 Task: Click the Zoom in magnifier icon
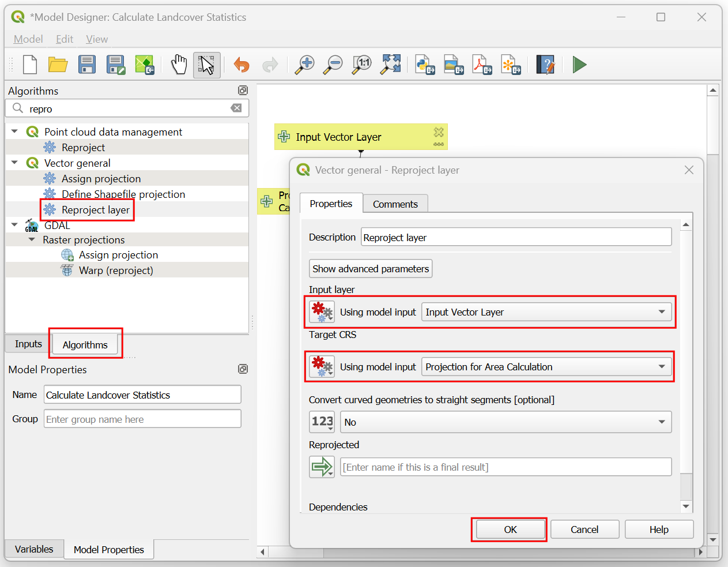tap(304, 65)
